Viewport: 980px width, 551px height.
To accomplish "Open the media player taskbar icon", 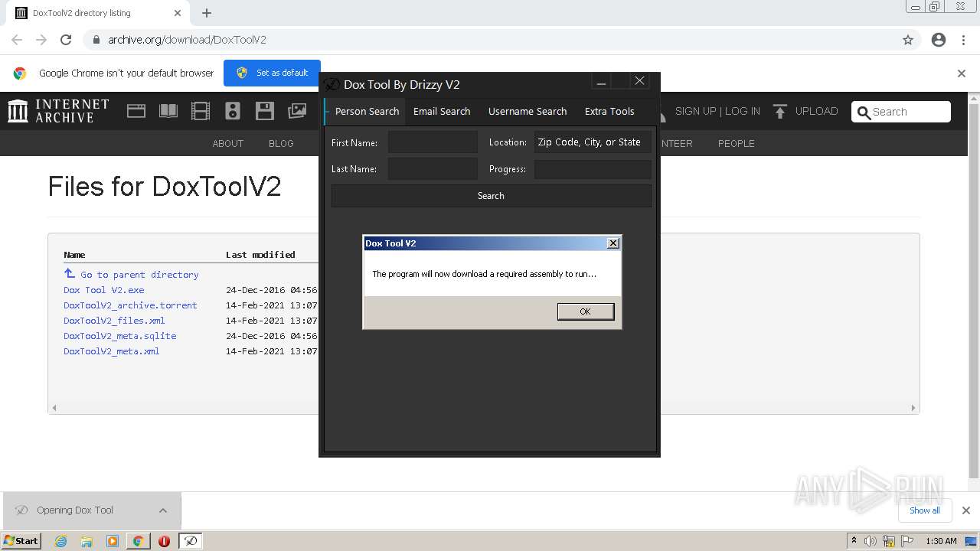I will point(113,541).
